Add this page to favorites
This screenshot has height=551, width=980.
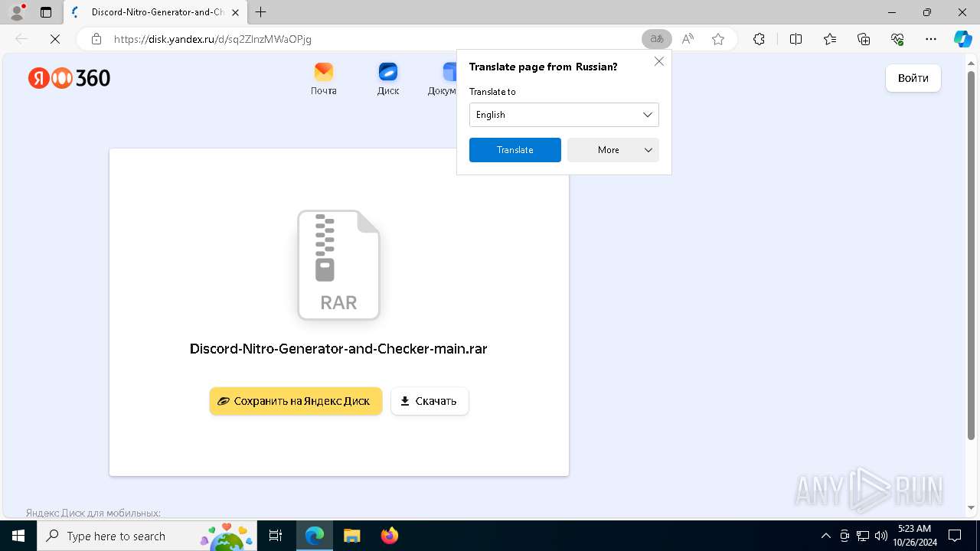coord(718,39)
